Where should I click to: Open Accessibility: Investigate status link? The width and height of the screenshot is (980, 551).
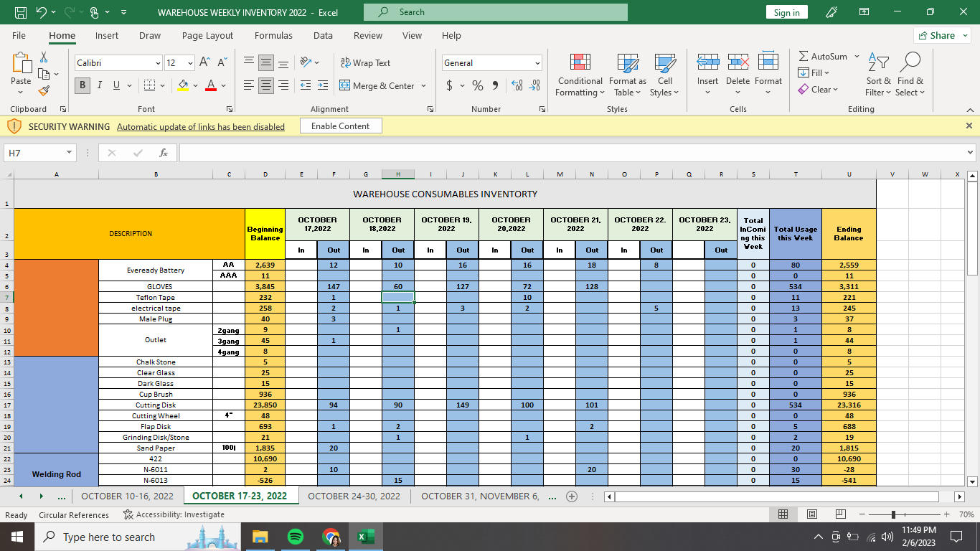(174, 514)
